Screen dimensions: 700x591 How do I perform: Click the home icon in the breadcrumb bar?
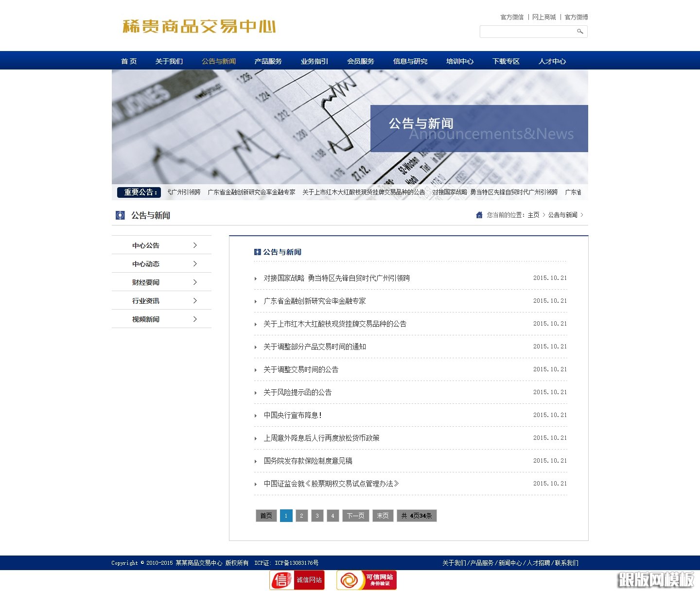[x=479, y=214]
